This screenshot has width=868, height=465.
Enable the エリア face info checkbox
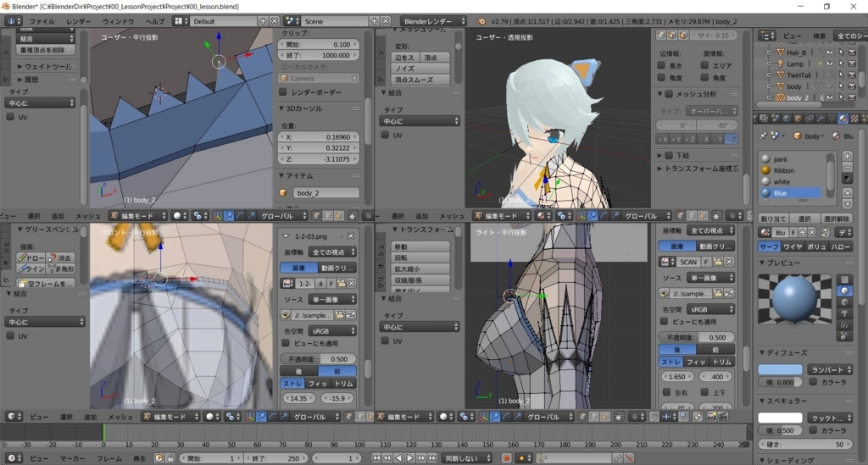point(704,64)
